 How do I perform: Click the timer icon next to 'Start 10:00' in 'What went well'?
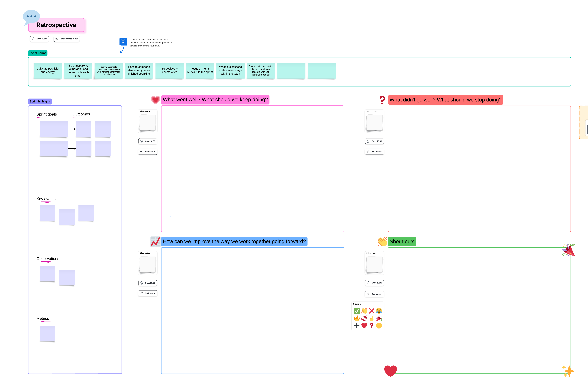pyautogui.click(x=141, y=141)
